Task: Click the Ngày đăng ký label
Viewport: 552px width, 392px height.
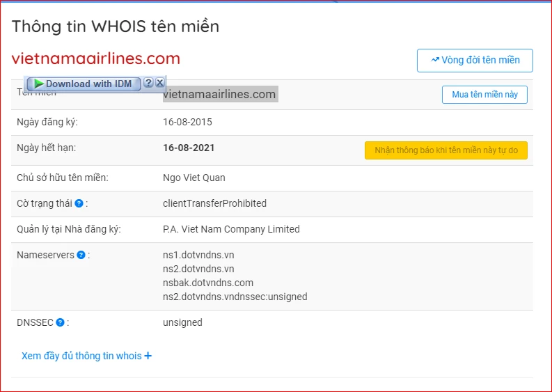Action: point(47,123)
